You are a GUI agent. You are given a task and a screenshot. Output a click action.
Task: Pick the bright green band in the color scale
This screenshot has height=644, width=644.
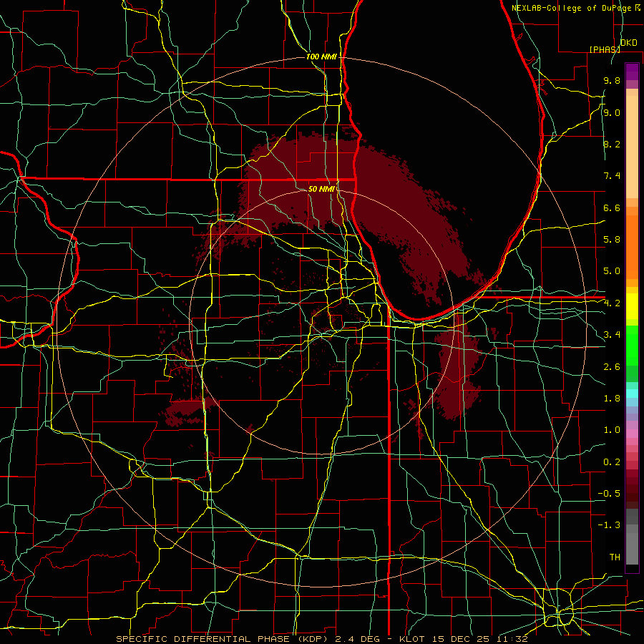632,345
